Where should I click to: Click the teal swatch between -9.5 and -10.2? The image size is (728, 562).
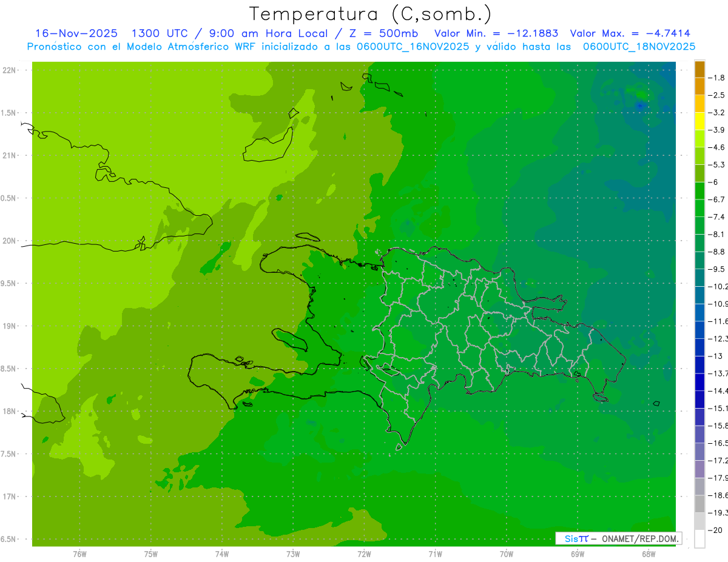(699, 278)
